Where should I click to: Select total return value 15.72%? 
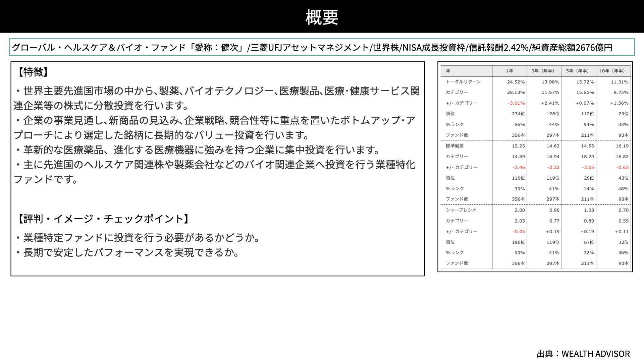point(585,82)
